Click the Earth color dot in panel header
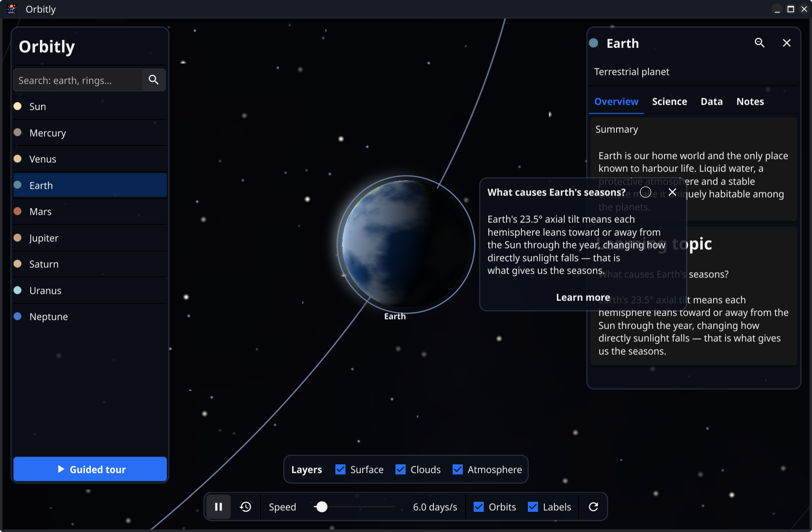812x532 pixels. pyautogui.click(x=593, y=43)
